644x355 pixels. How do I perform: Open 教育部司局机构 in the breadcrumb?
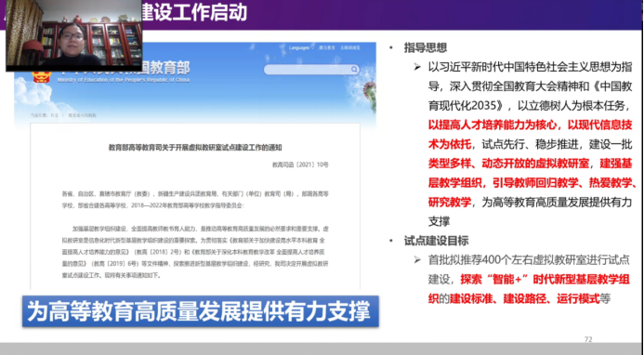(82, 115)
